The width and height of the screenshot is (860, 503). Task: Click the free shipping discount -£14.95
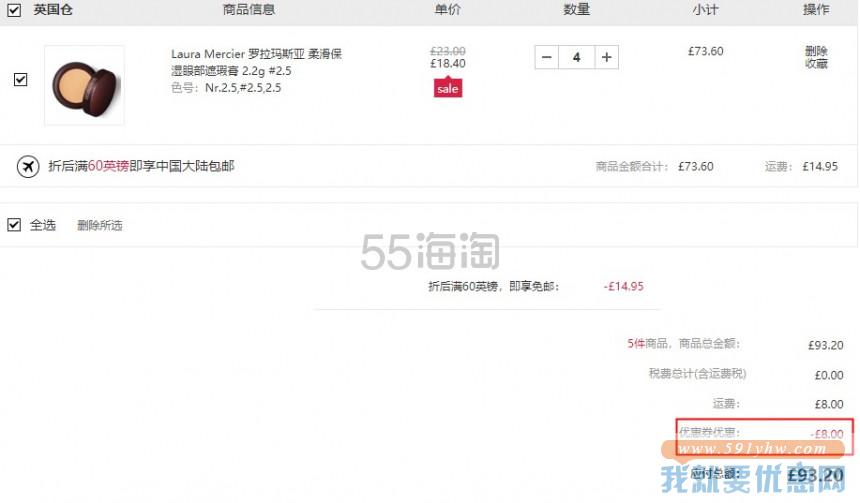pos(624,286)
